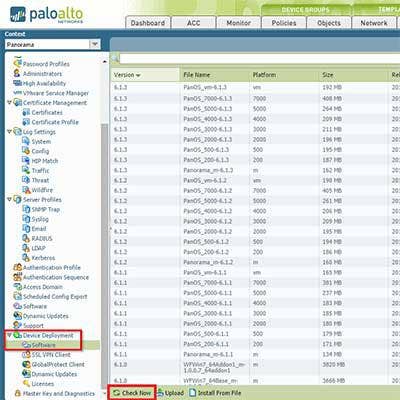Select the WildFire log settings icon
The image size is (400, 400).
tap(26, 190)
